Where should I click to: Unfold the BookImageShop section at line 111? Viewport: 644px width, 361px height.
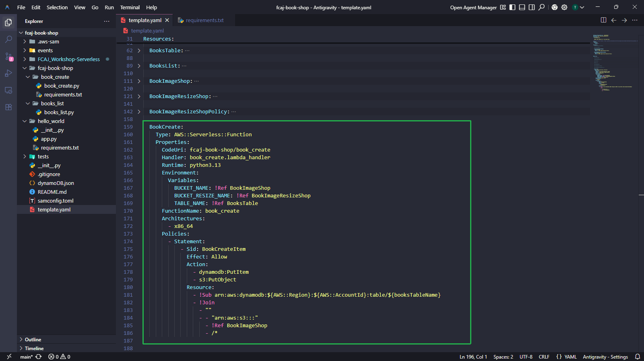[139, 81]
